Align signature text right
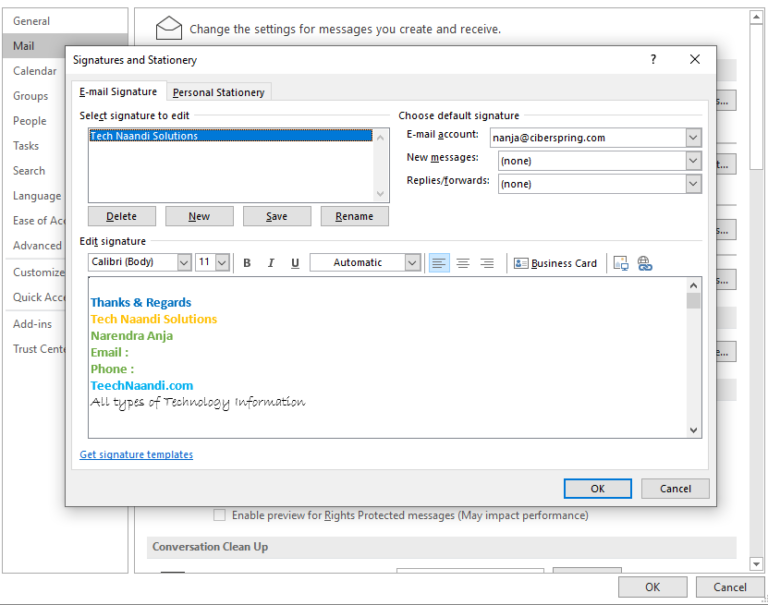The height and width of the screenshot is (605, 768). point(487,263)
